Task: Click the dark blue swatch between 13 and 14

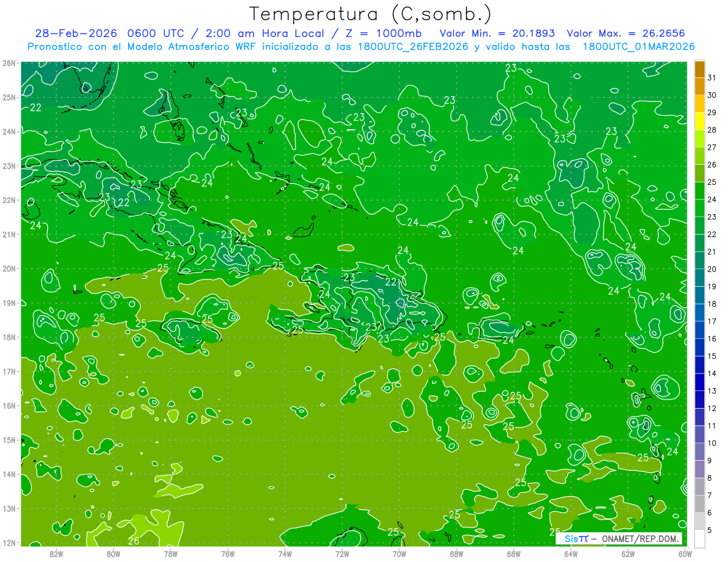Action: pos(699,382)
